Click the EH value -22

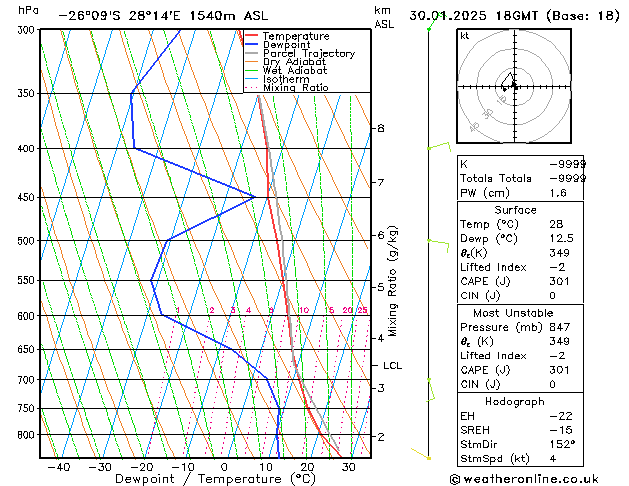pos(560,416)
